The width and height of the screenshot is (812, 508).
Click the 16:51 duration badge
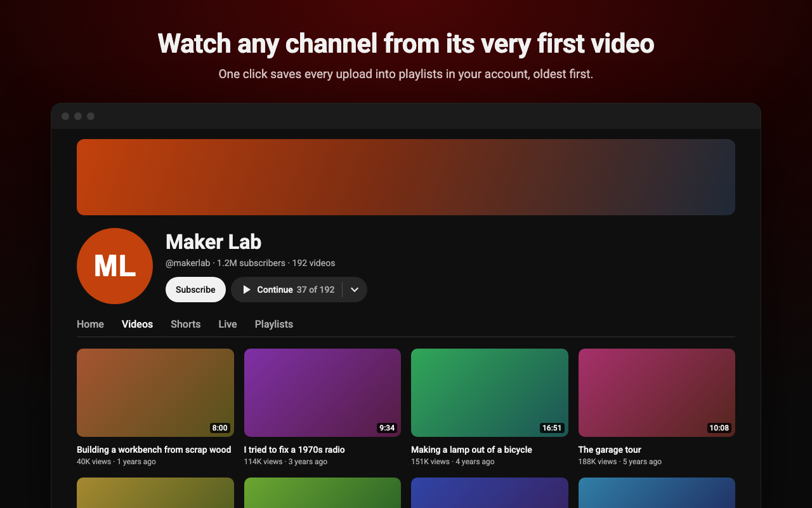(x=552, y=428)
